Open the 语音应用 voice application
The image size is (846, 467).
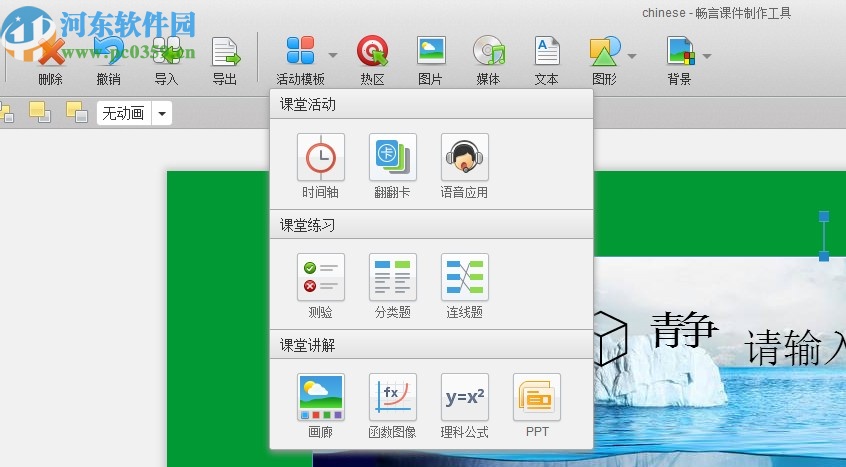pos(465,157)
